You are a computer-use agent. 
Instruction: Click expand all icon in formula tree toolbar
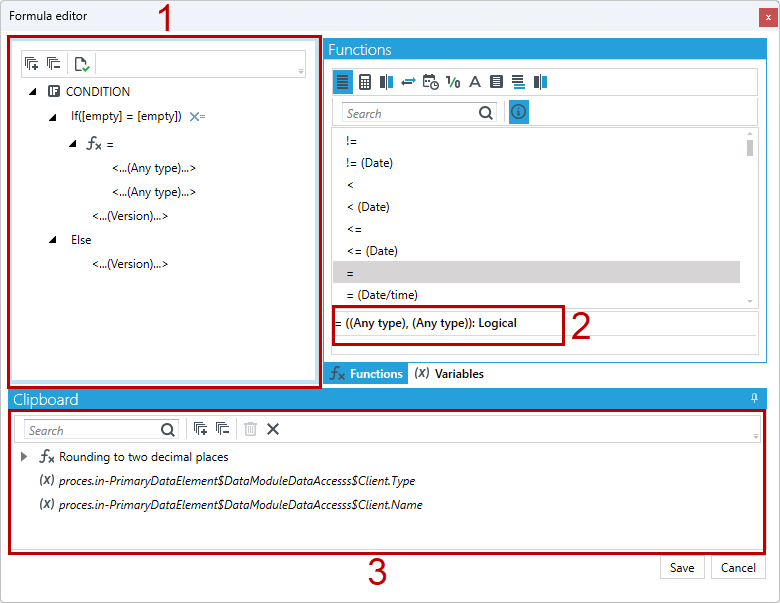pos(31,64)
